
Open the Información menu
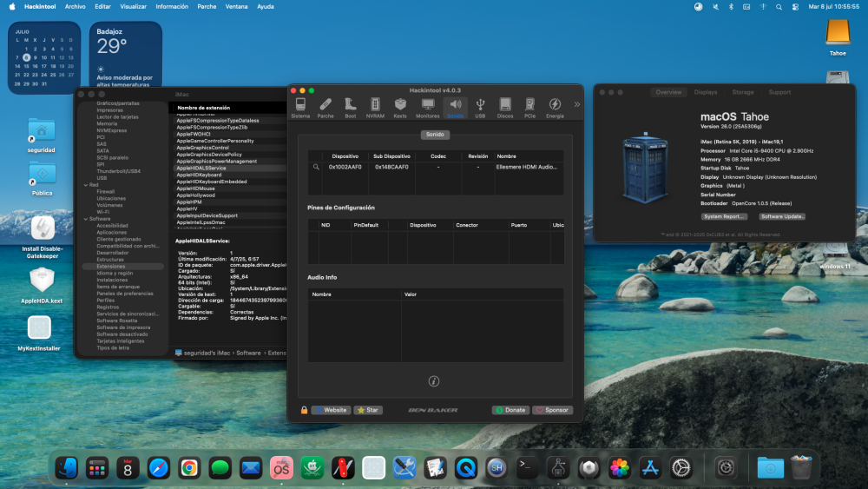pos(172,7)
